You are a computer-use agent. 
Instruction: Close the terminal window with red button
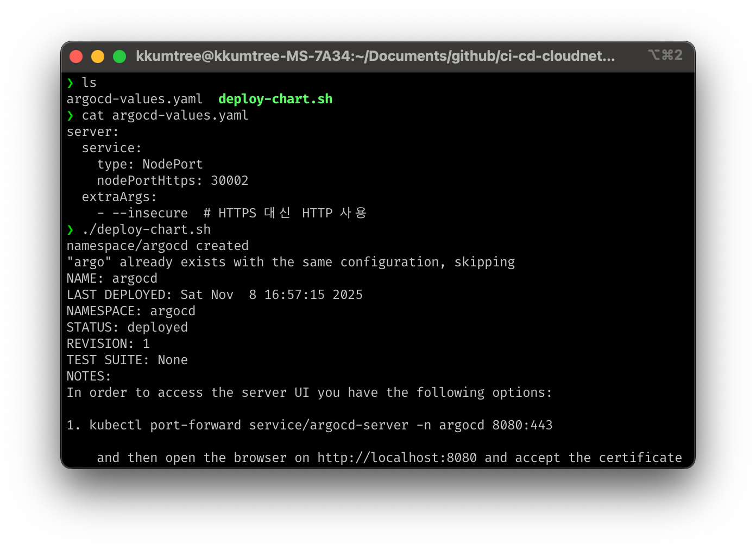click(76, 57)
